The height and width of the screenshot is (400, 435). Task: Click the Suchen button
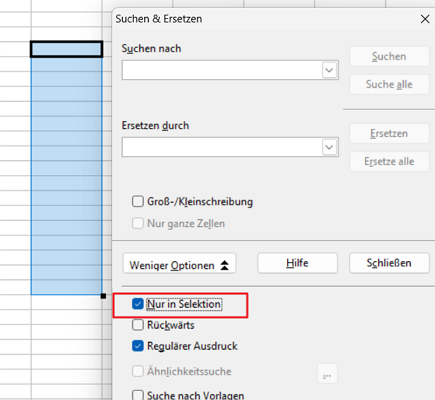pos(389,57)
